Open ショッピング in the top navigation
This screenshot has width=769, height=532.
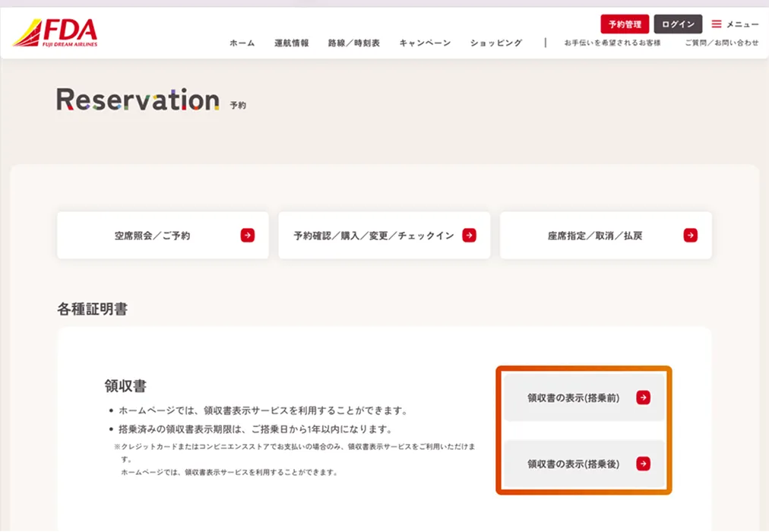point(496,43)
